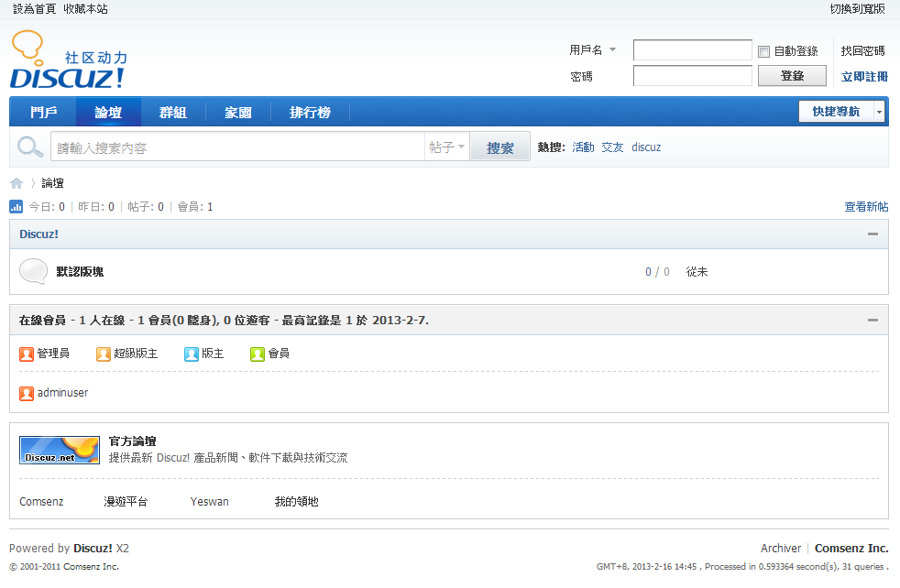900x588 pixels.
Task: Go to the 門戶 tab
Action: 44,112
